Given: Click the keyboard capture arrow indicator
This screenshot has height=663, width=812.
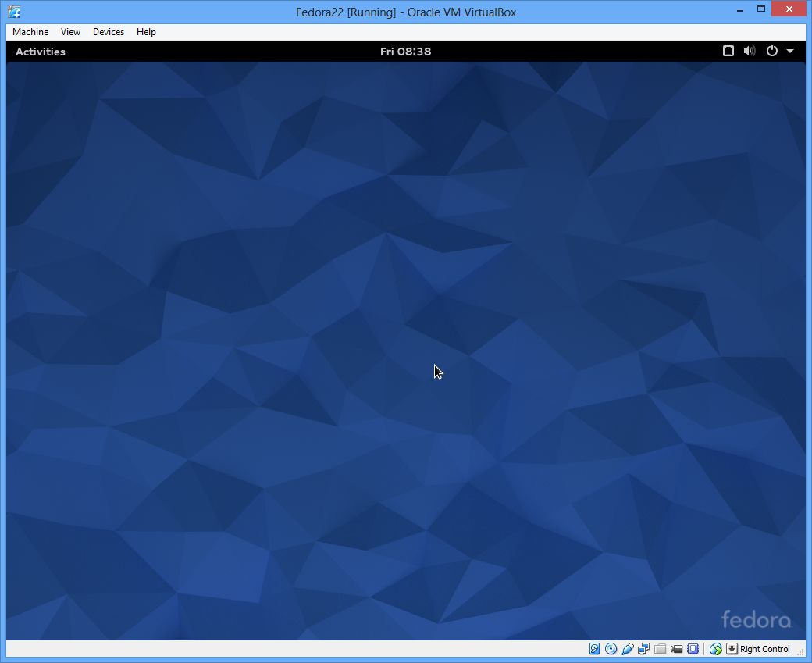Looking at the screenshot, I should coord(732,648).
